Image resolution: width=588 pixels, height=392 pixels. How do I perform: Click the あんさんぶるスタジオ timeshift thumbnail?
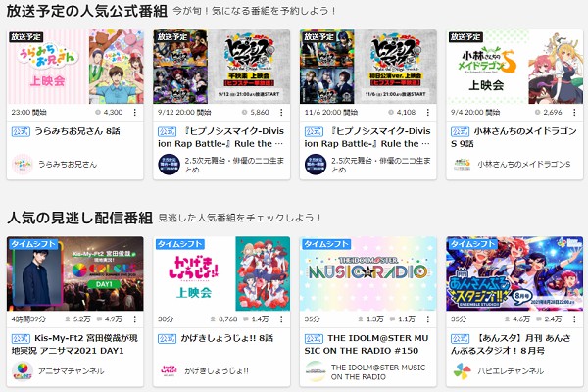point(514,273)
